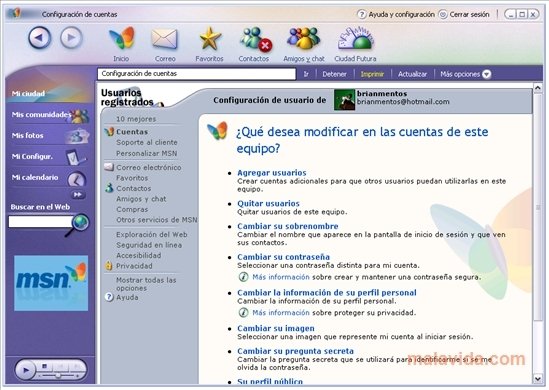Click the MSN logo banner in the sidebar

pyautogui.click(x=51, y=283)
